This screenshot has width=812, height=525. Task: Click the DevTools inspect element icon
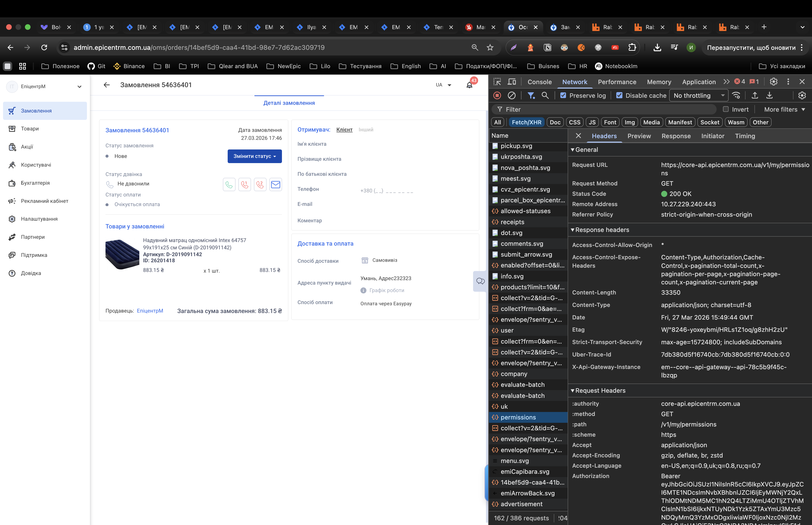point(497,82)
